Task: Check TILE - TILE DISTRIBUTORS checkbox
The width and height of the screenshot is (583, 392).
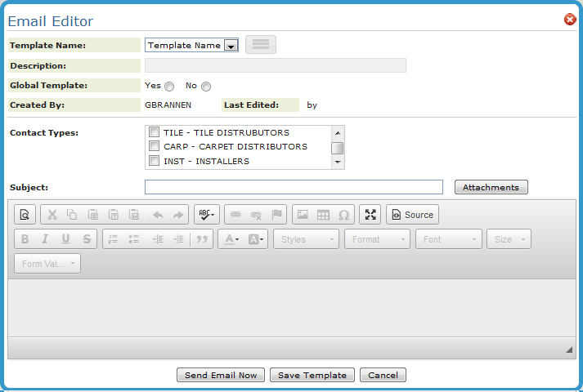Action: [x=154, y=132]
